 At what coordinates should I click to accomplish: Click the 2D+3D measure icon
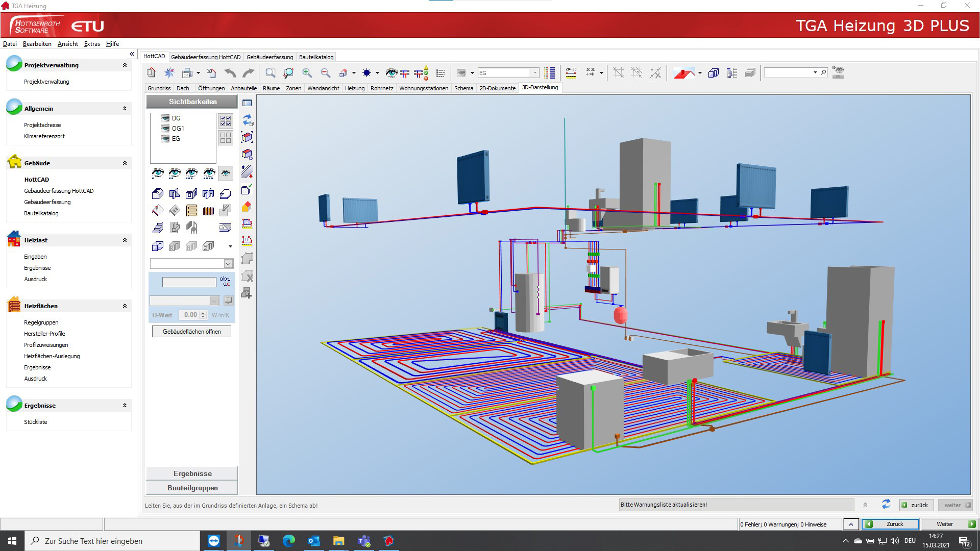click(571, 73)
